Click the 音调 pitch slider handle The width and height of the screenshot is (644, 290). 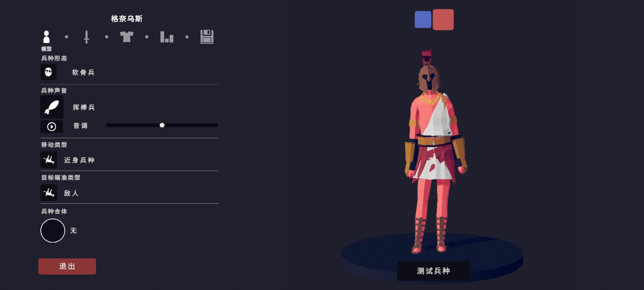click(x=162, y=125)
